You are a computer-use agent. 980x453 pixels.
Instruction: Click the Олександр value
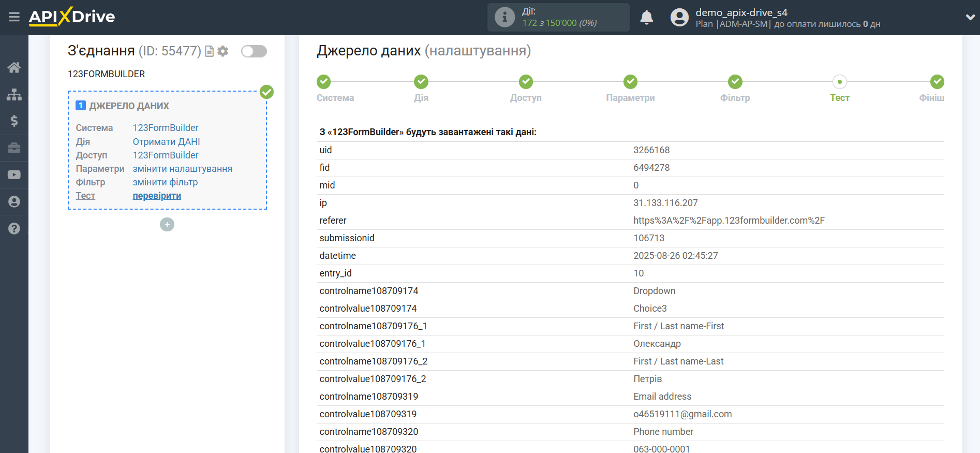pos(657,344)
